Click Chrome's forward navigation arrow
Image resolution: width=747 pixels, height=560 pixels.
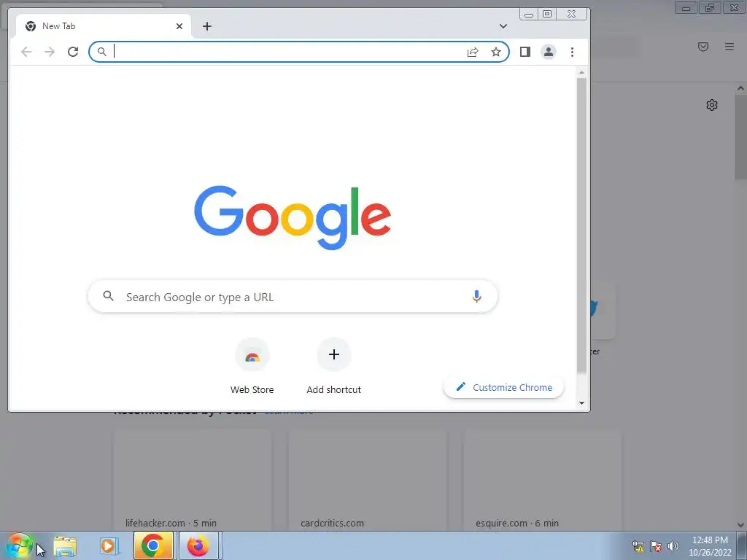(x=50, y=52)
